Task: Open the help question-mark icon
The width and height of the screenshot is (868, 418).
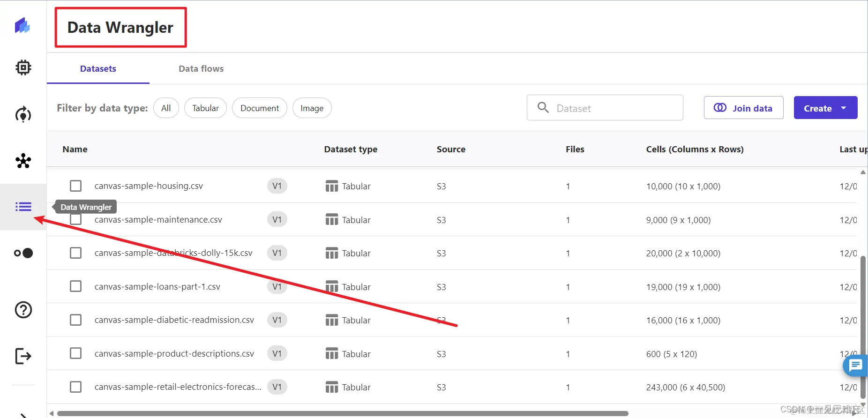Action: point(23,310)
